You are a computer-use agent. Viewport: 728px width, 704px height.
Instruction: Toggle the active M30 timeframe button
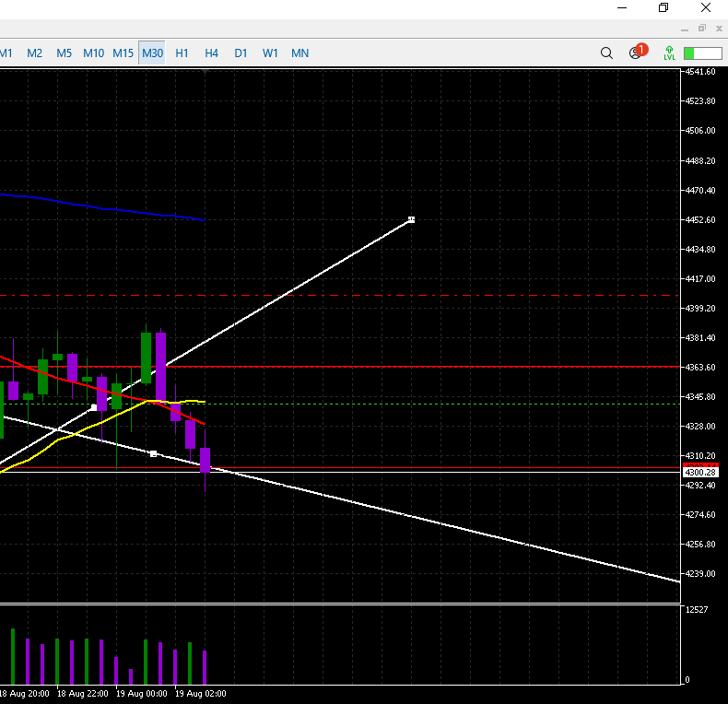[152, 53]
